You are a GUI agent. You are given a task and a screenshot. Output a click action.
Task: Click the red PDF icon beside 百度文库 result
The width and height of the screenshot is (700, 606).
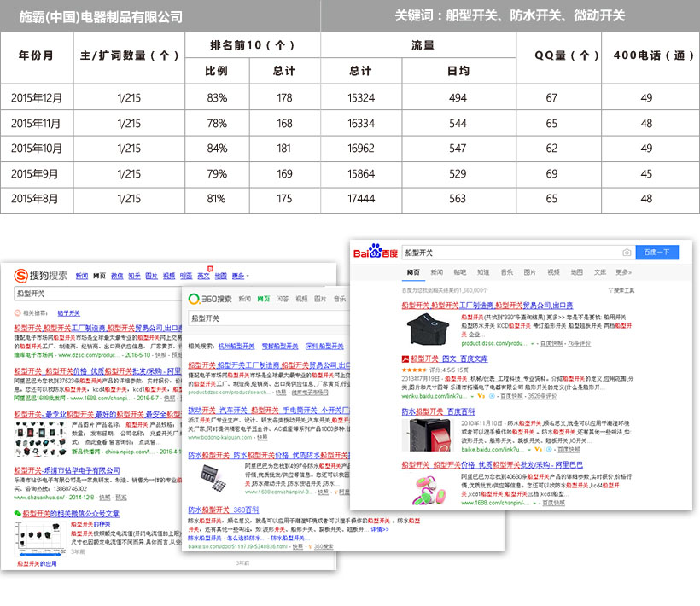pos(405,358)
